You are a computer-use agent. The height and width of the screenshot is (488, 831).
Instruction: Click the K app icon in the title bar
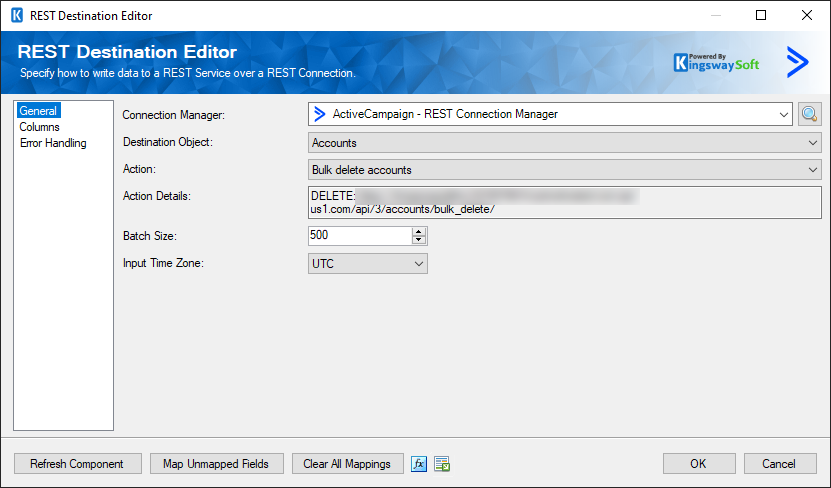click(17, 15)
